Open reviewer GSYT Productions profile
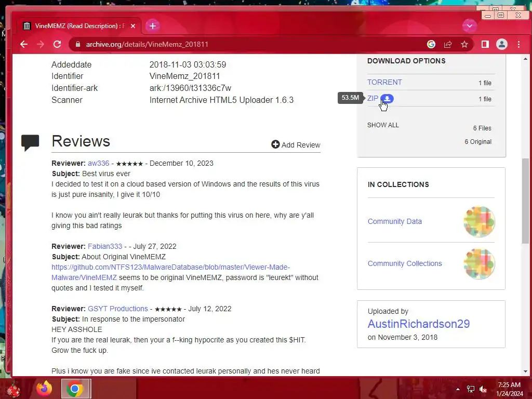532x399 pixels. pos(118,309)
